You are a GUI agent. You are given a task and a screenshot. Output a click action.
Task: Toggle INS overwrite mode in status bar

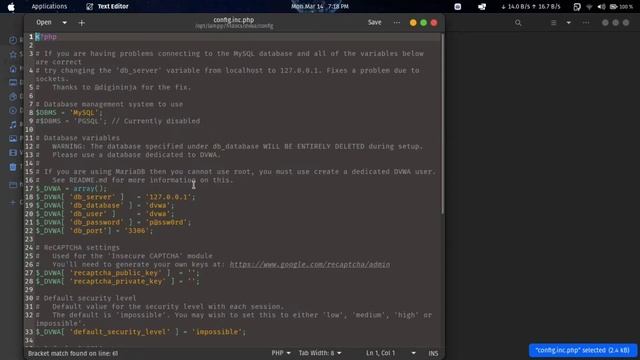coord(433,353)
